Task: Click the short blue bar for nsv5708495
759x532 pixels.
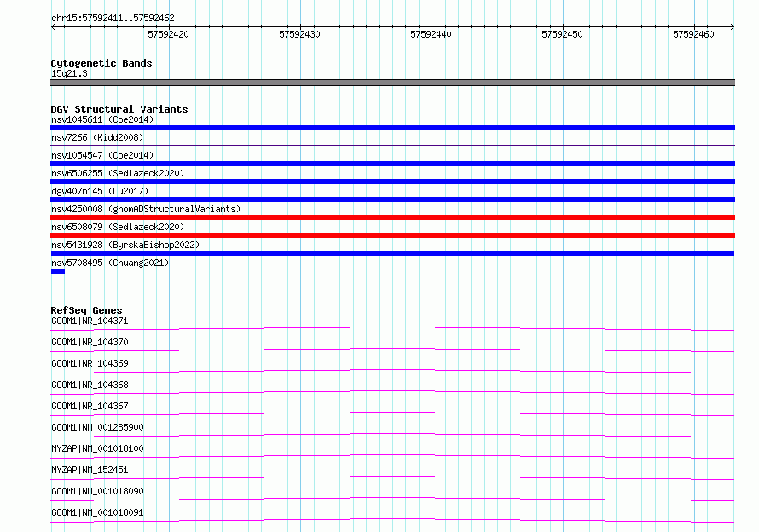Action: tap(58, 271)
